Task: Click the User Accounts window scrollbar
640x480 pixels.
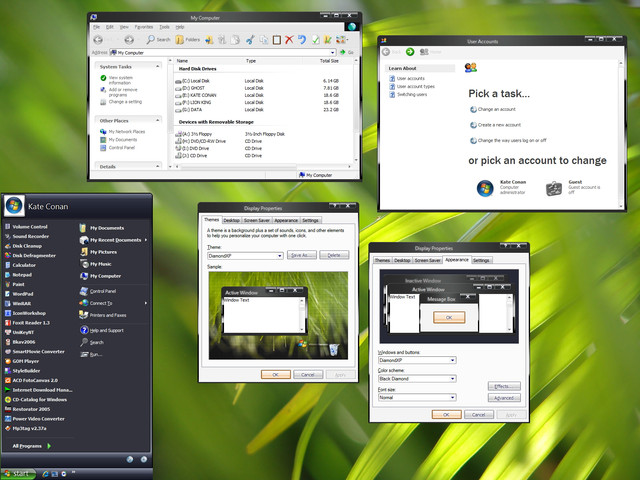Action: pyautogui.click(x=621, y=134)
